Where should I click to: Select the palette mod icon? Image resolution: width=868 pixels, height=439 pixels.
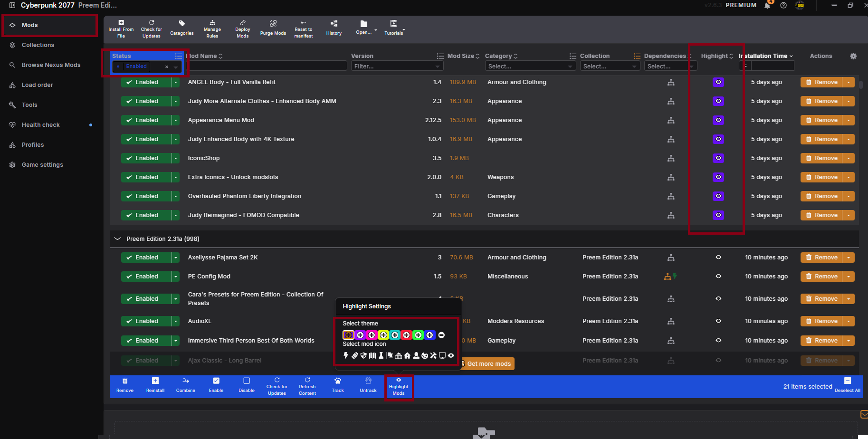tap(425, 355)
